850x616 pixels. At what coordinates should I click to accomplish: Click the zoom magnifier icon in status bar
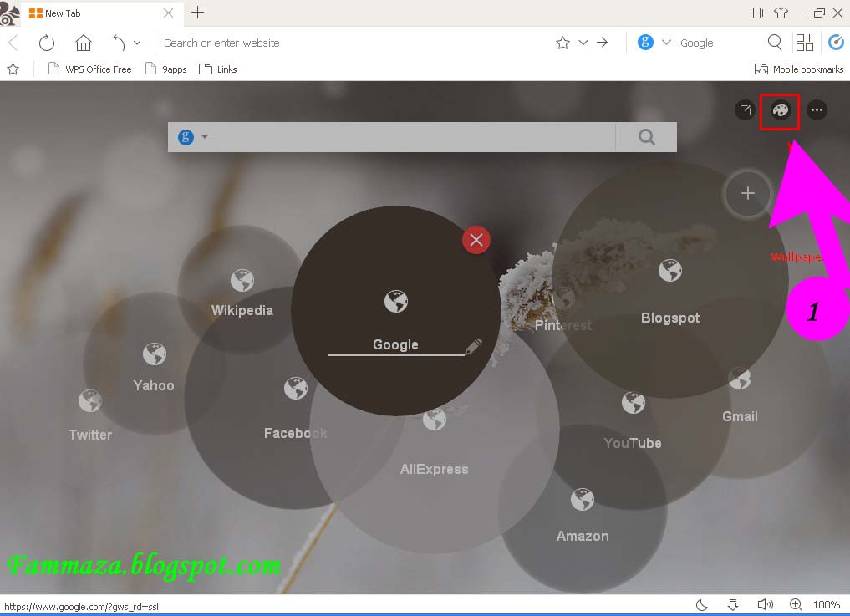(795, 604)
